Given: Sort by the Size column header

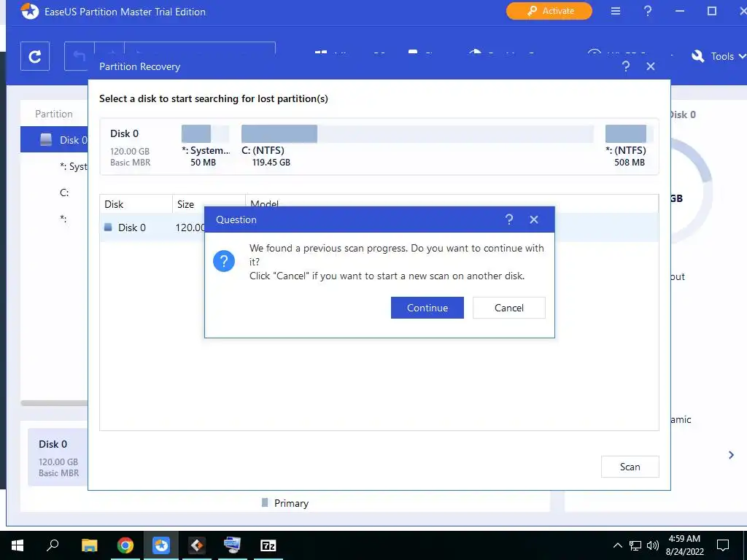Looking at the screenshot, I should point(209,204).
